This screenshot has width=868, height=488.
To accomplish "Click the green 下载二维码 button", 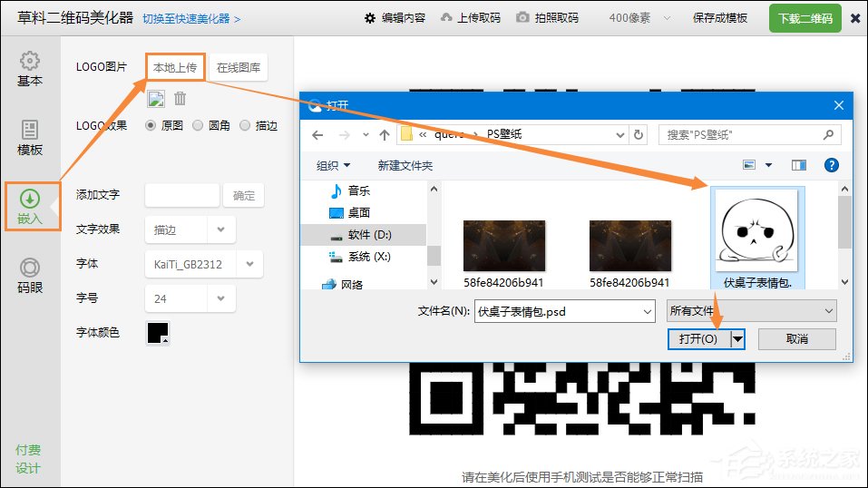I will point(804,18).
